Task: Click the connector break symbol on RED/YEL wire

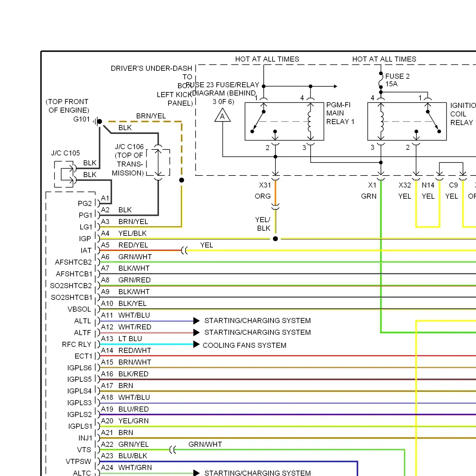Action: (x=184, y=250)
